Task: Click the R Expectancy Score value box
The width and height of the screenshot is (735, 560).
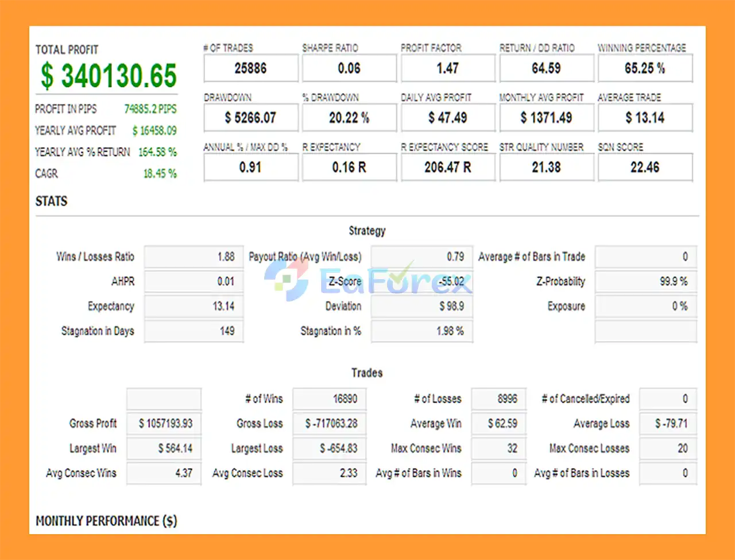Action: pos(448,167)
